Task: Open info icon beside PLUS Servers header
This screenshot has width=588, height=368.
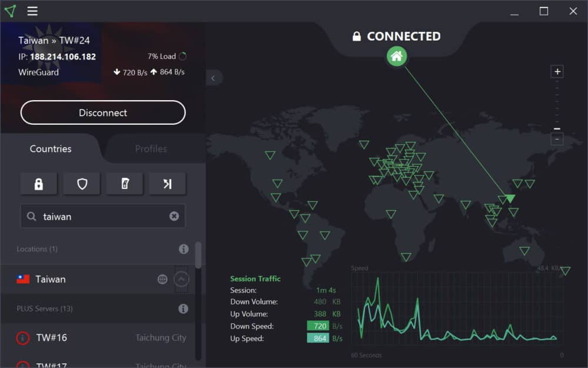Action: click(x=183, y=309)
